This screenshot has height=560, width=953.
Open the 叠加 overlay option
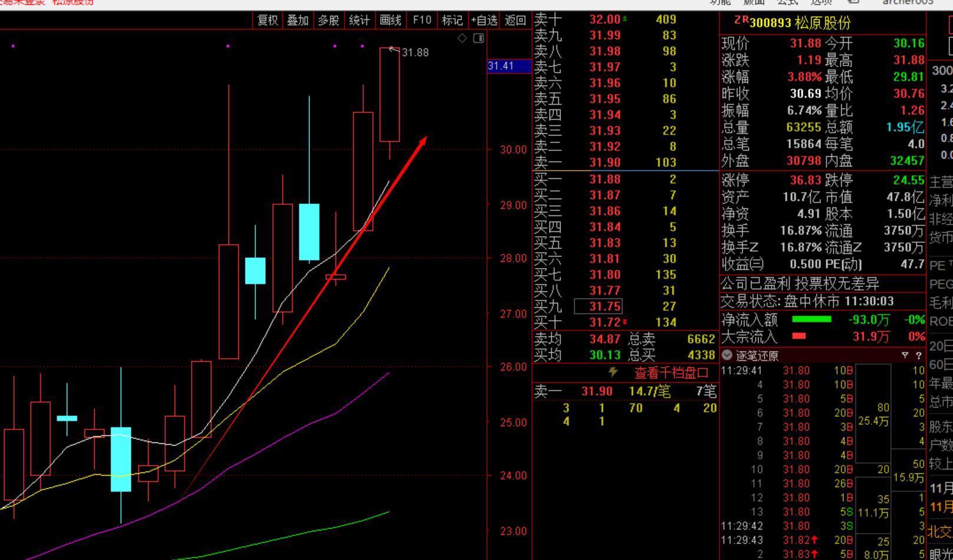298,20
